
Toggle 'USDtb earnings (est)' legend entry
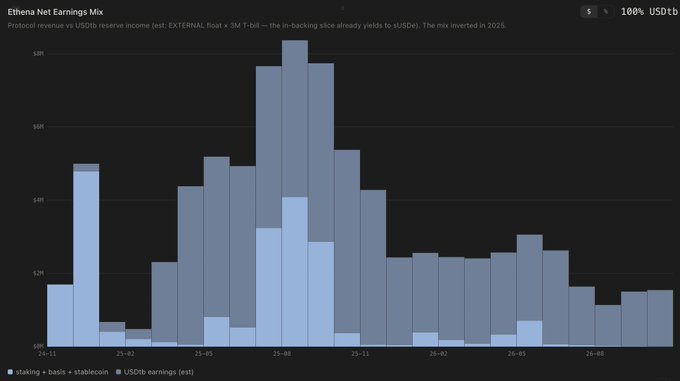(x=154, y=372)
